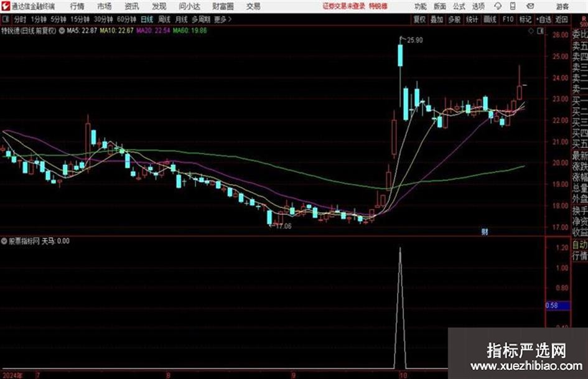Click the 标记 toolbar button

(x=525, y=19)
